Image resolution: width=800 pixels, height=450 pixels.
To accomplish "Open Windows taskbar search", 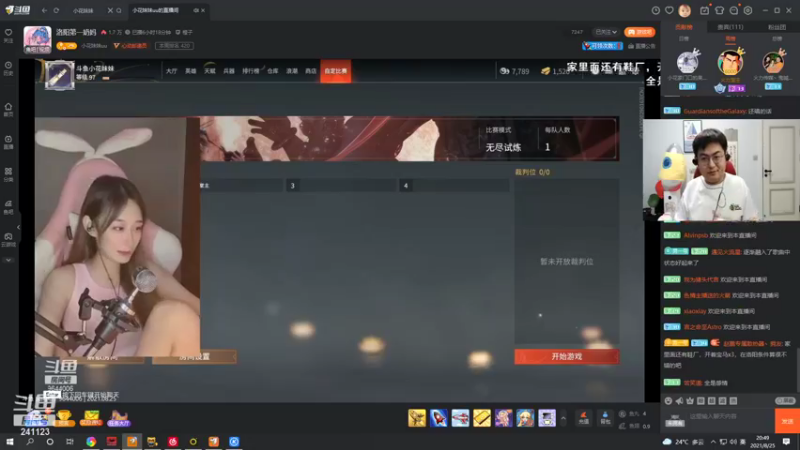I will pos(30,442).
